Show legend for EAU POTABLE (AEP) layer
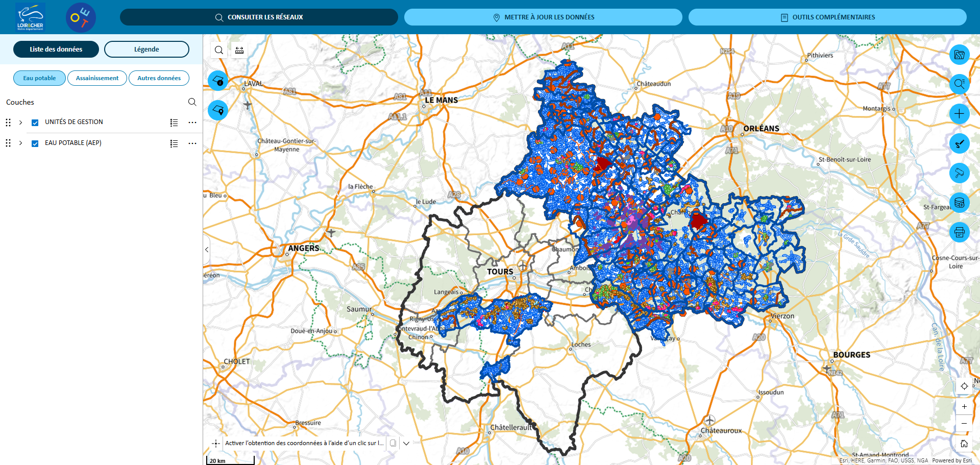 tap(174, 143)
